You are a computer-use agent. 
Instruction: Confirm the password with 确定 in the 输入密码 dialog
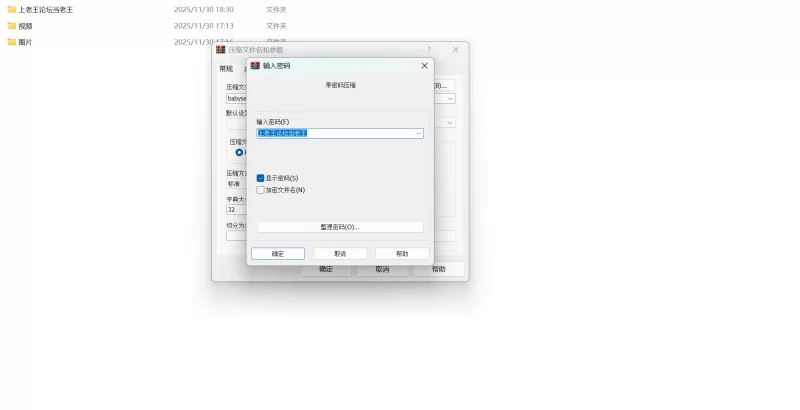point(278,253)
